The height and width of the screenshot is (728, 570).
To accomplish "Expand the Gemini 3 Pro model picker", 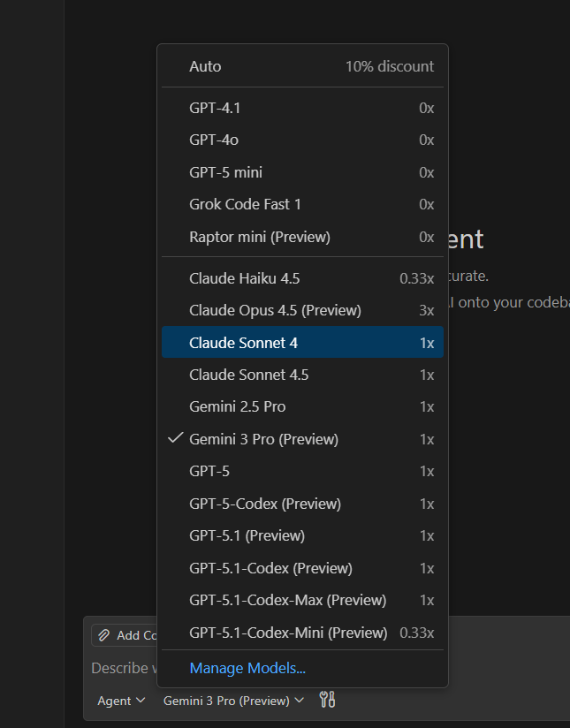I will click(233, 701).
